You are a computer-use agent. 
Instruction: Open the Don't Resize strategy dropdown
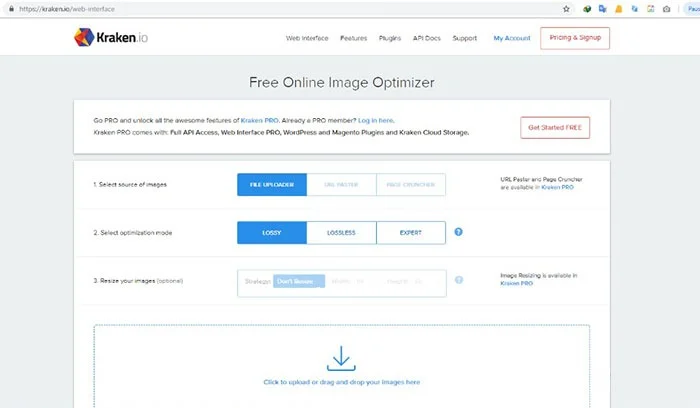click(x=299, y=281)
